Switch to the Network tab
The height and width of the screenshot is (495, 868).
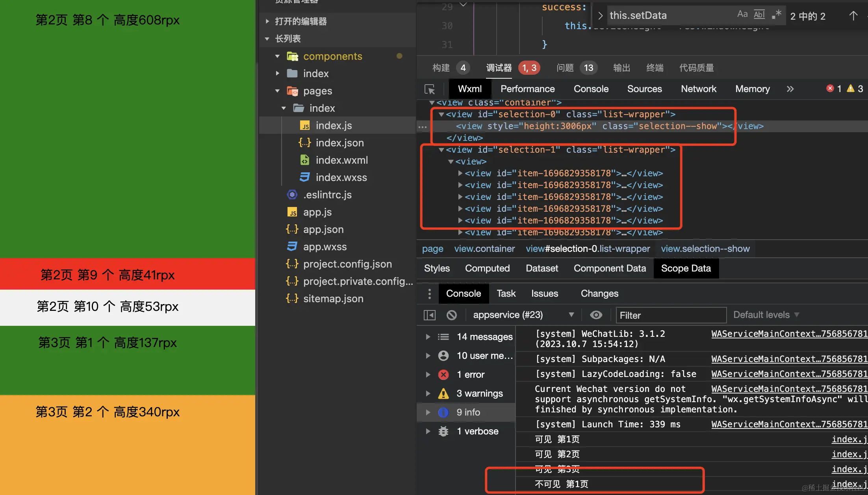pos(698,89)
